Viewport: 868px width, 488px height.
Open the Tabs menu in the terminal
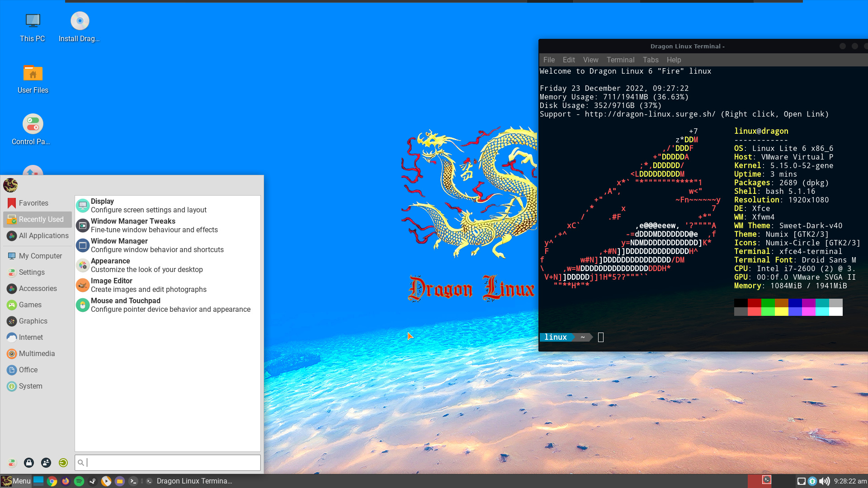click(x=651, y=60)
